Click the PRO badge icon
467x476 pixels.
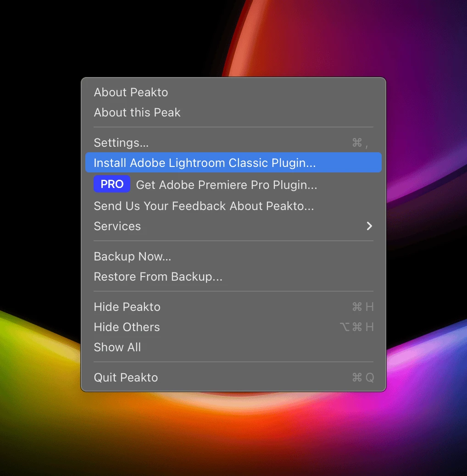[112, 184]
